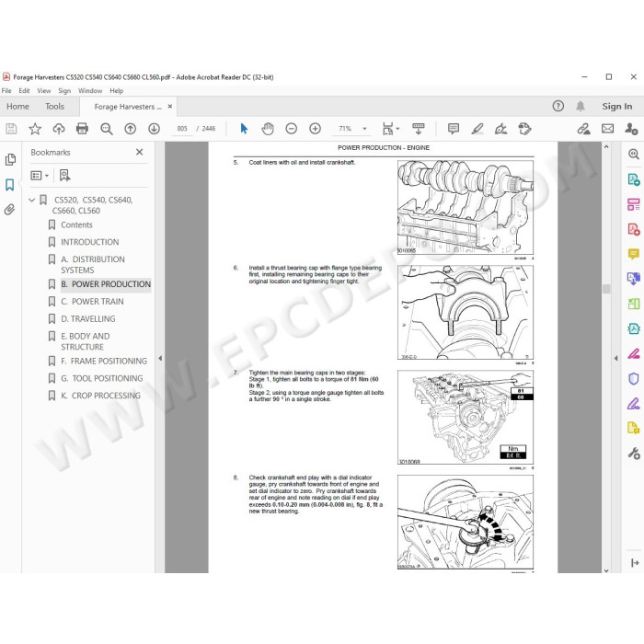Open the INTRODUCTION bookmark
The height and width of the screenshot is (644, 644).
tap(89, 242)
